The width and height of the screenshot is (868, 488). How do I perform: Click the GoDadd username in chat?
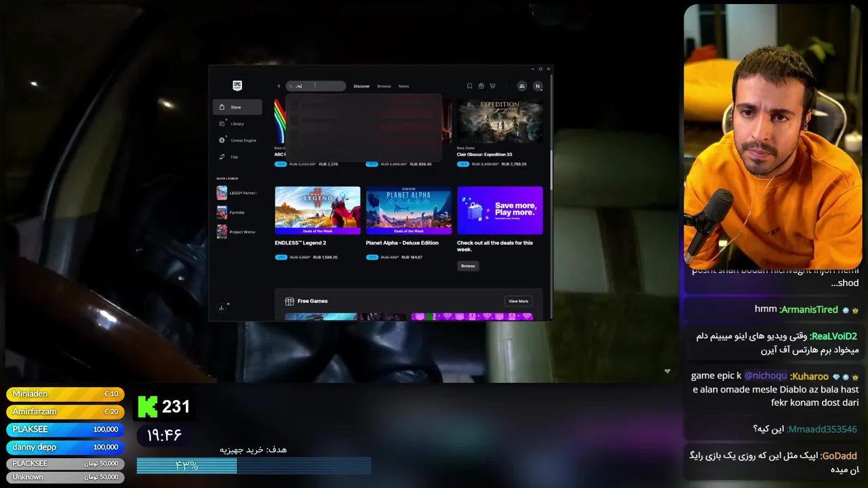[x=839, y=455]
